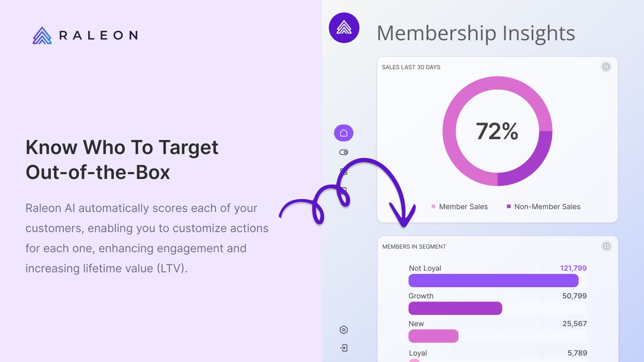Toggle the Member Sales legend item
This screenshot has width=644, height=362.
click(459, 207)
